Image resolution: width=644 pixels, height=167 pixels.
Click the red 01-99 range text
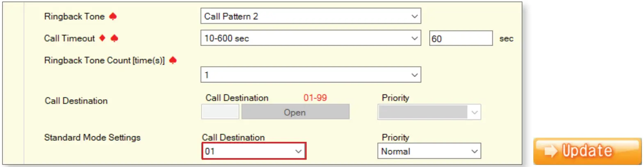click(315, 98)
